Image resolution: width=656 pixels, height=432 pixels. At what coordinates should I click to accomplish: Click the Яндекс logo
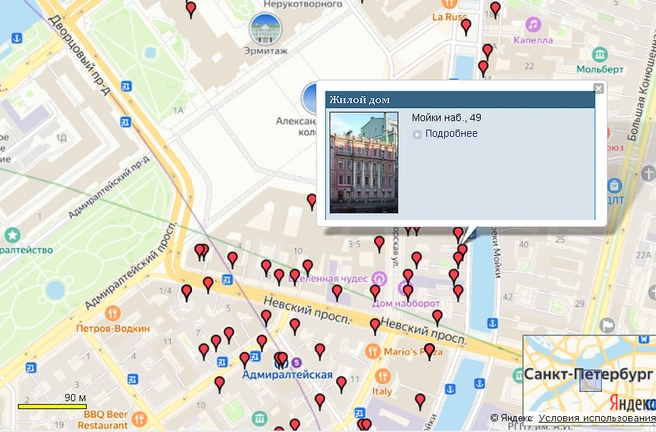point(633,403)
